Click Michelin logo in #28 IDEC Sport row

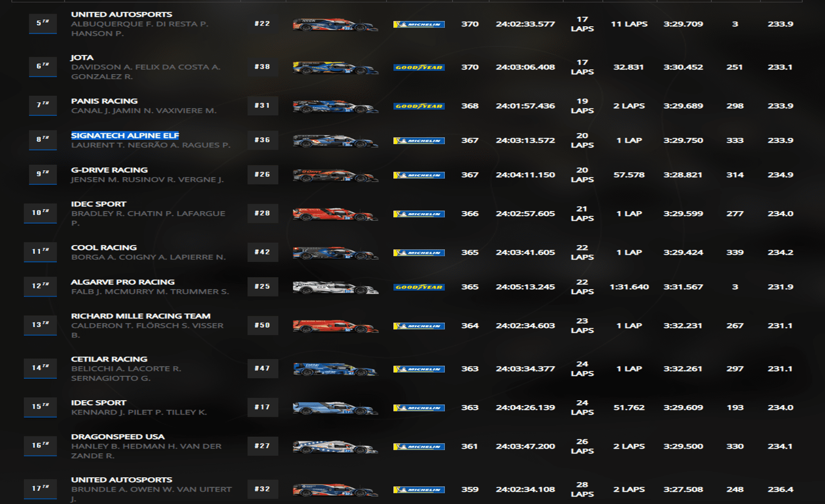click(x=419, y=214)
